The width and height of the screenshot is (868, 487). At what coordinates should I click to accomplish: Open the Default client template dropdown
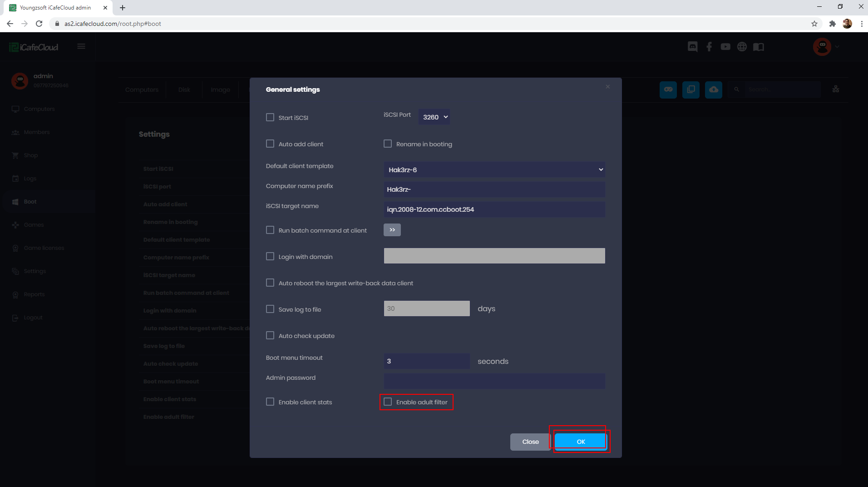tap(494, 169)
